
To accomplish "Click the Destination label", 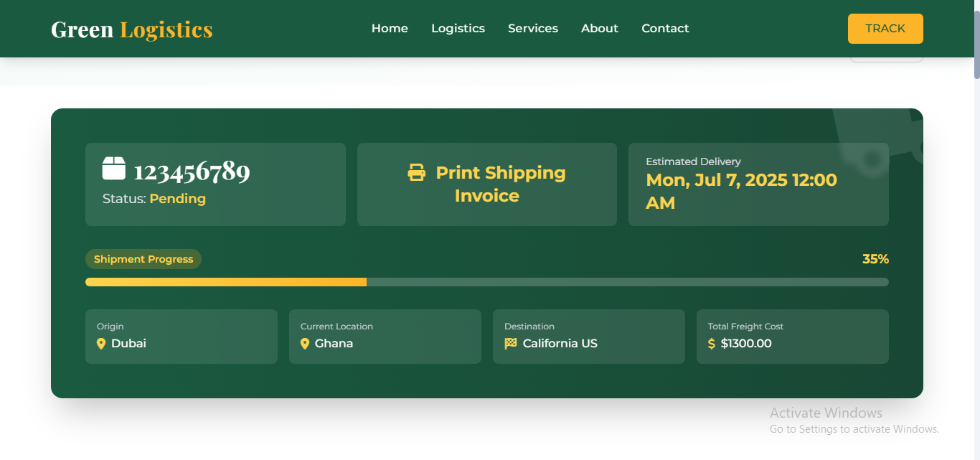I will (x=529, y=327).
